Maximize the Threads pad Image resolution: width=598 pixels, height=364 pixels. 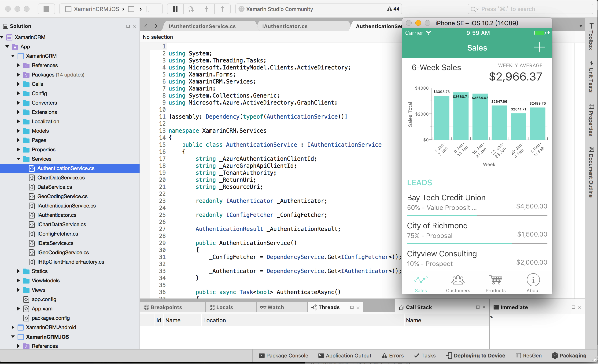point(352,307)
